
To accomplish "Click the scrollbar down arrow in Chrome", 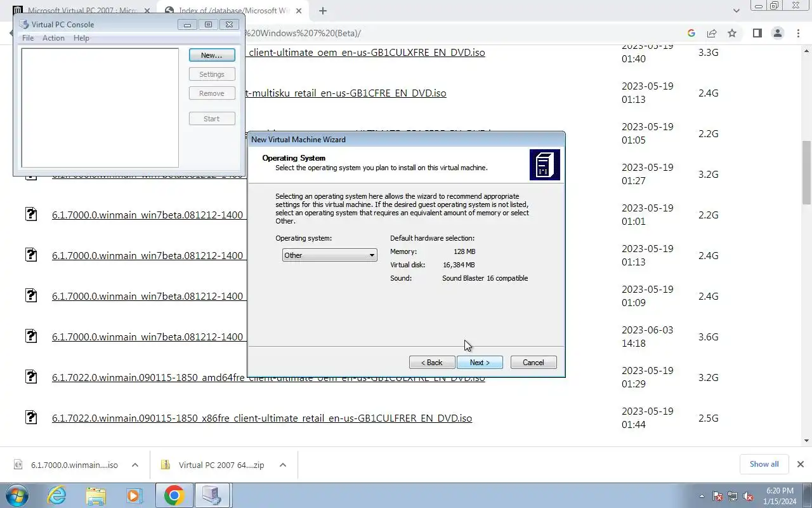I will pos(806,441).
